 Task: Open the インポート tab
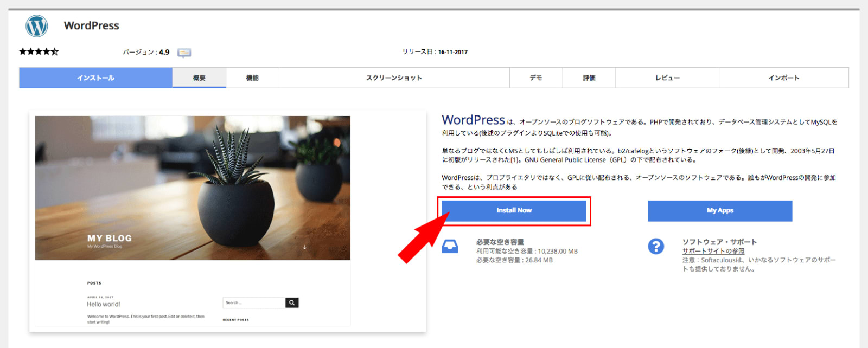point(784,78)
